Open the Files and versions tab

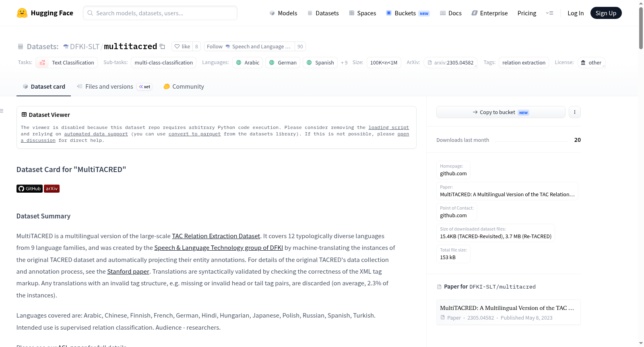pyautogui.click(x=114, y=87)
